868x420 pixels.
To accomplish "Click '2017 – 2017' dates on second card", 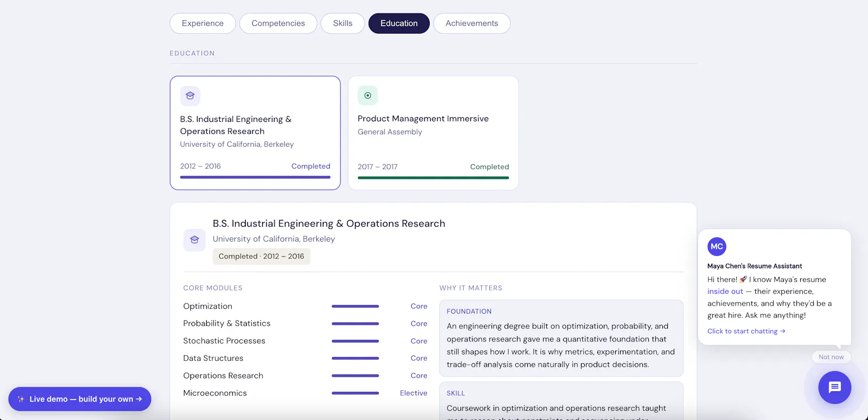I will 378,167.
